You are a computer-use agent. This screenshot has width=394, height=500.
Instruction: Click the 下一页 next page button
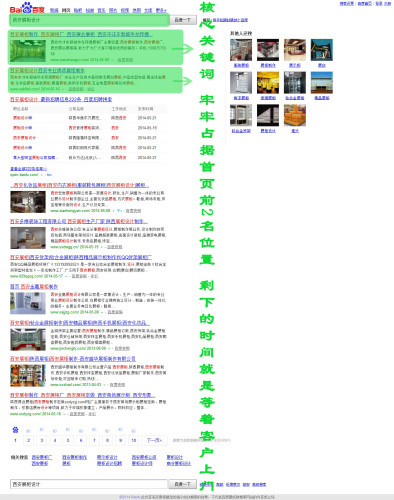pos(154,440)
